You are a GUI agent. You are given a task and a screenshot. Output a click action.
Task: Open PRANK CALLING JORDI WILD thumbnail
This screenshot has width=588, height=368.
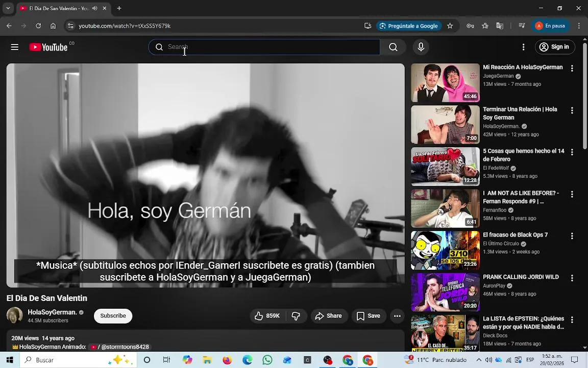(445, 292)
